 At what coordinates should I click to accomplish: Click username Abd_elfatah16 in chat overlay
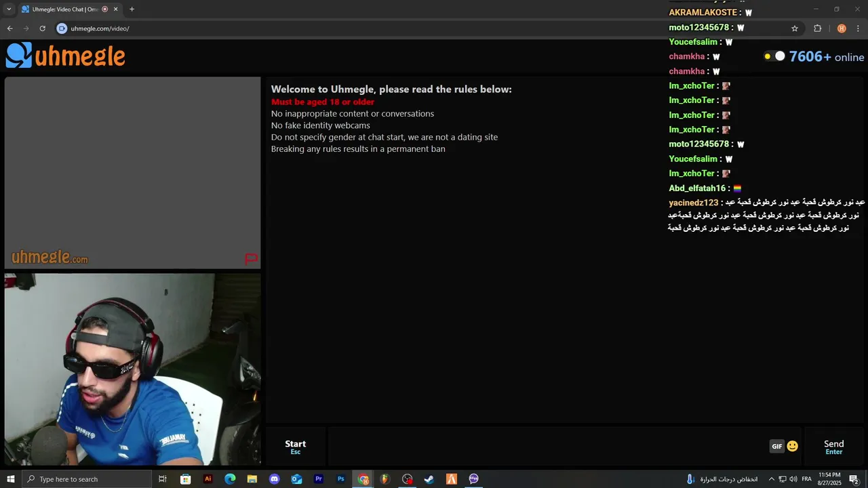point(697,188)
